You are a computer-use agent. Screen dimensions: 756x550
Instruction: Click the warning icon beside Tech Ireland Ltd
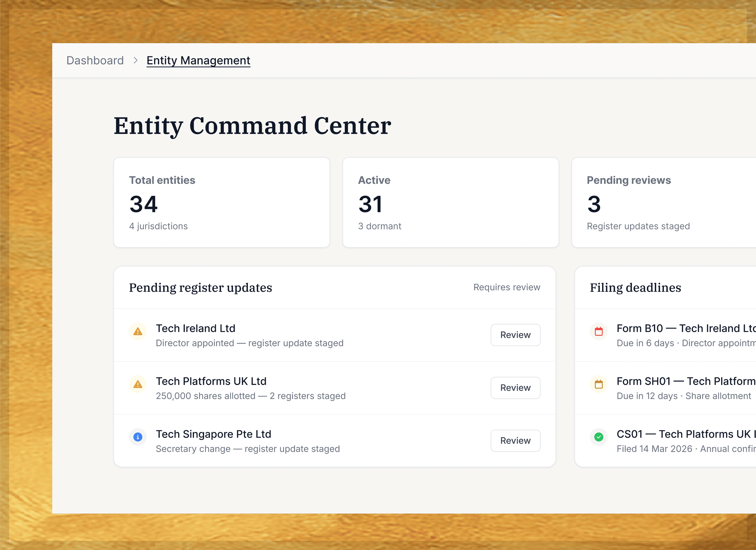pyautogui.click(x=138, y=331)
